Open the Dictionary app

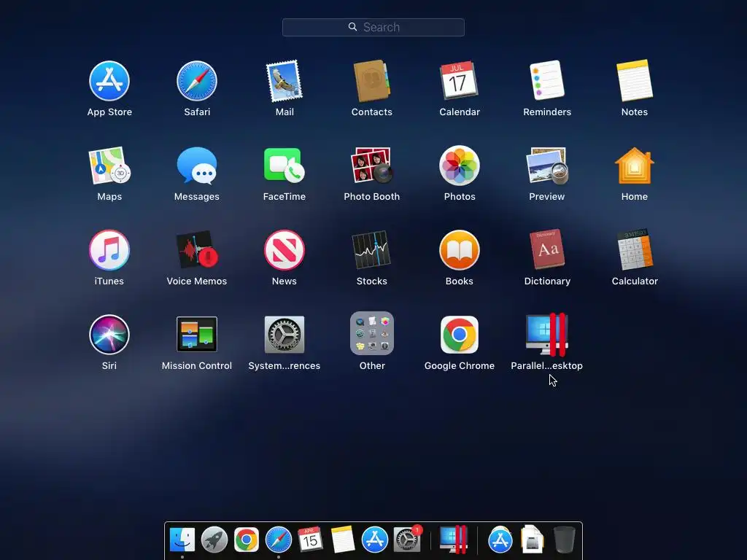(547, 249)
